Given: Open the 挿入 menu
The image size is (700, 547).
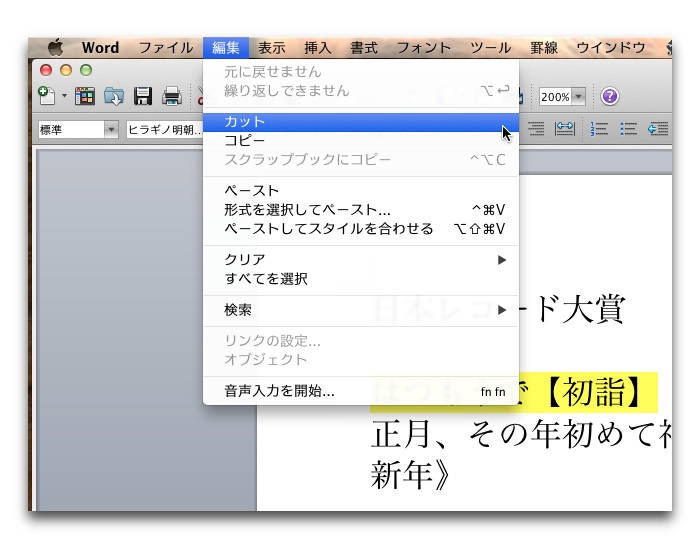Looking at the screenshot, I should click(x=317, y=47).
